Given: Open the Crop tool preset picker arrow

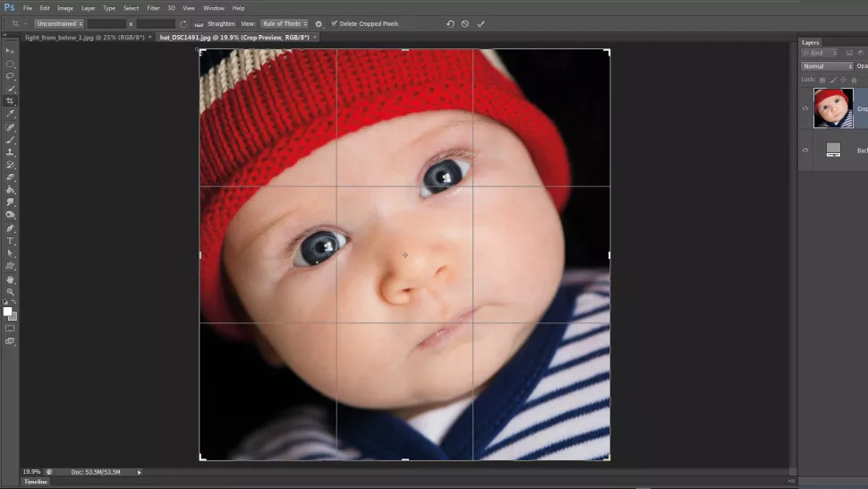Looking at the screenshot, I should [25, 24].
